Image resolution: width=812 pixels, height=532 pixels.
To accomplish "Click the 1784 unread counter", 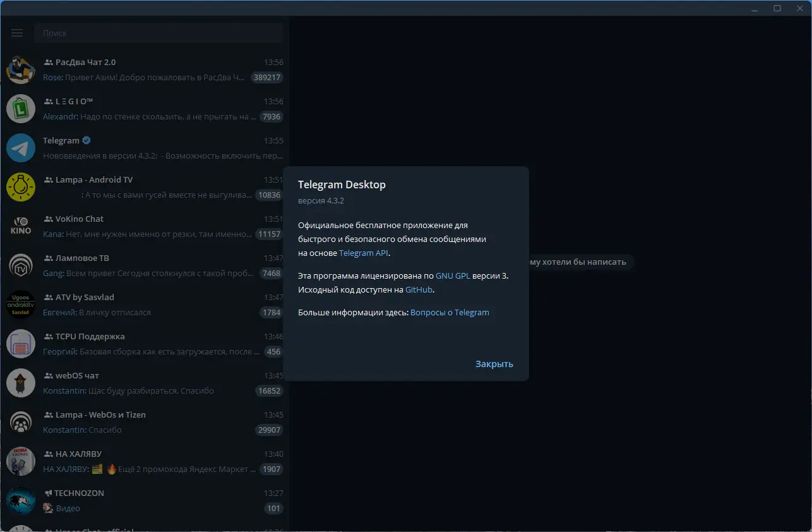I will pyautogui.click(x=272, y=312).
